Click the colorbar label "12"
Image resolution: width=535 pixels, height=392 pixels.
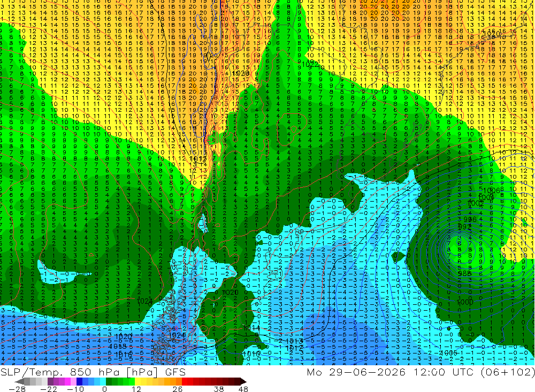(x=136, y=389)
